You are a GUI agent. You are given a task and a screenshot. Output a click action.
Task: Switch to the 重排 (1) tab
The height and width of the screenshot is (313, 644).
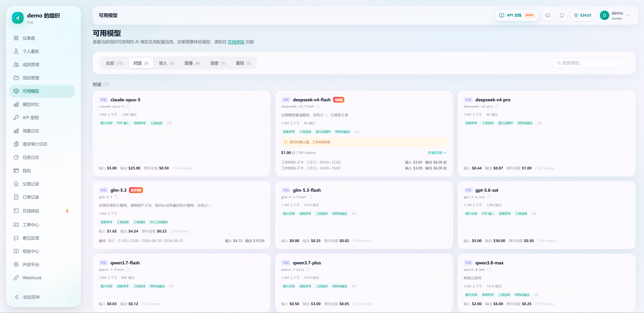pyautogui.click(x=243, y=63)
